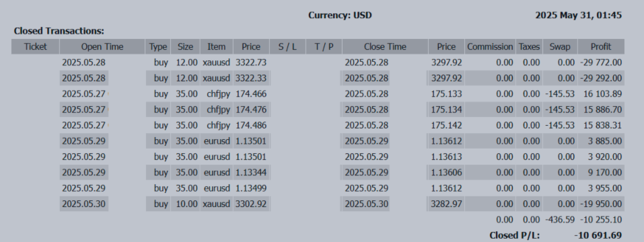This screenshot has height=242, width=644.
Task: Click the Type column header
Action: click(x=158, y=47)
